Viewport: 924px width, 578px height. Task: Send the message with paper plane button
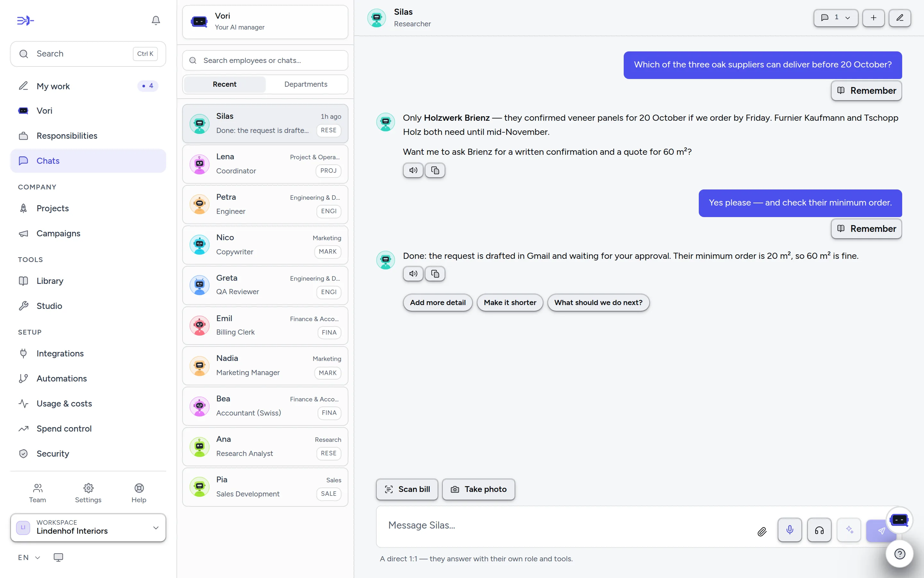[x=881, y=530]
